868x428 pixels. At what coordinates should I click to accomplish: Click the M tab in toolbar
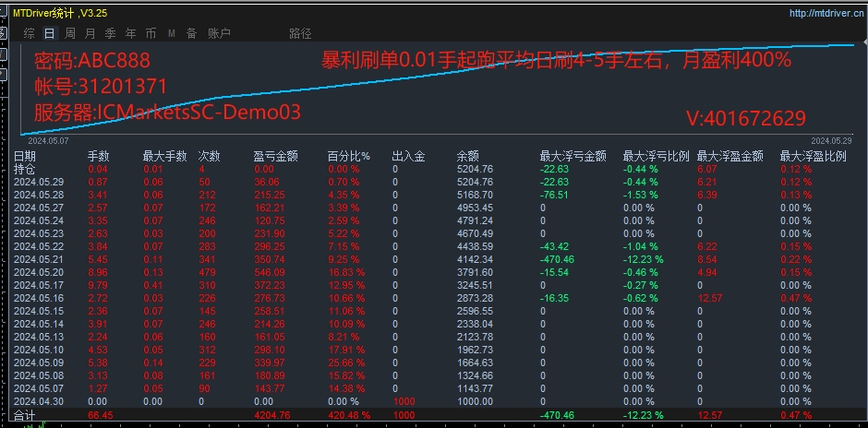(172, 33)
